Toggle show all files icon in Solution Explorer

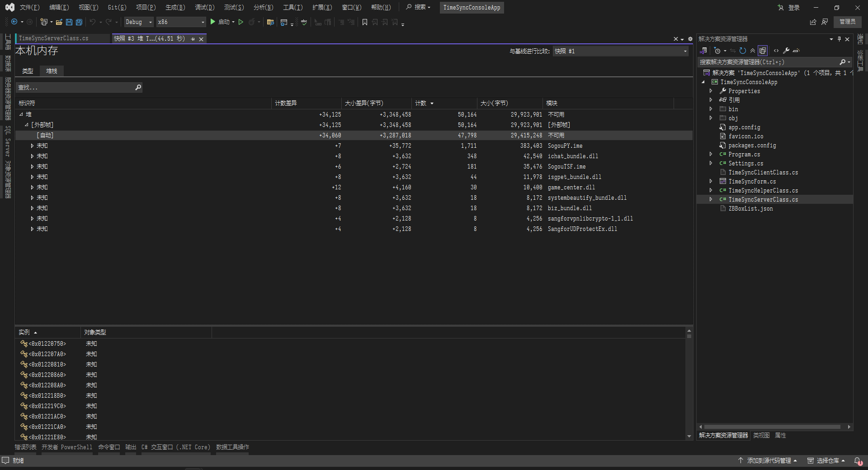[x=763, y=51]
